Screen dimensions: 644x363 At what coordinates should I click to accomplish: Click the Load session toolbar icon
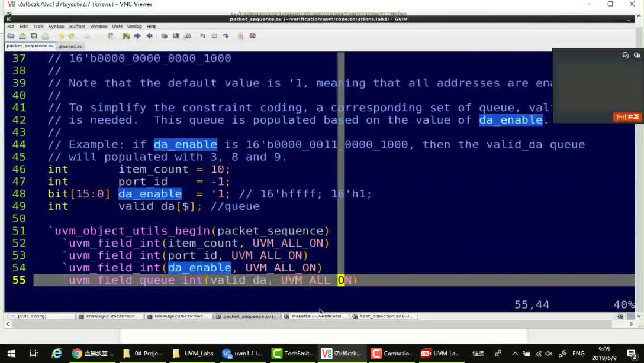click(165, 36)
